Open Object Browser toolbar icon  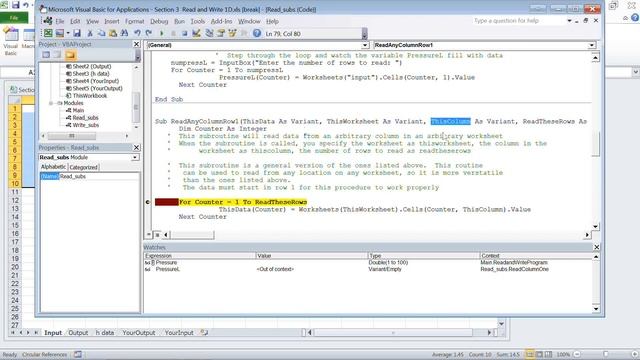[232, 33]
